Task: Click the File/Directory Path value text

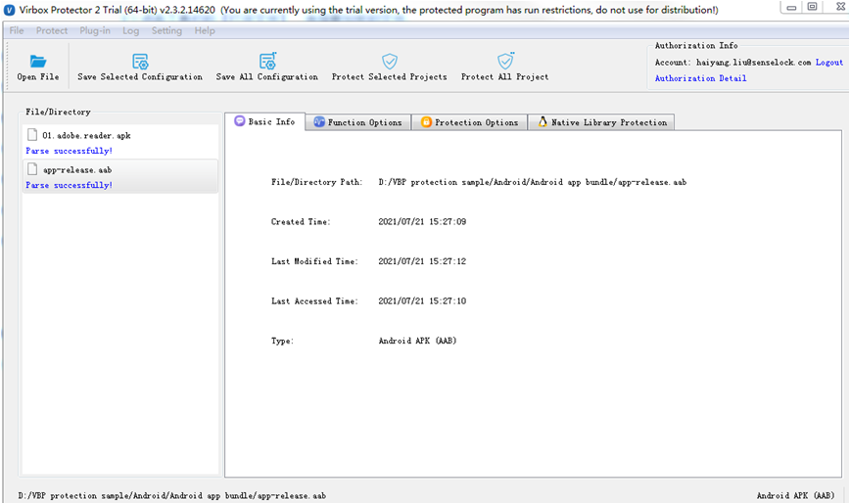Action: (x=533, y=182)
